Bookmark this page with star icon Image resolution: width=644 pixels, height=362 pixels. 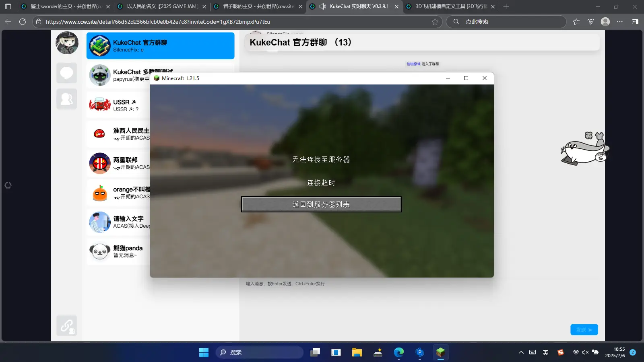435,22
